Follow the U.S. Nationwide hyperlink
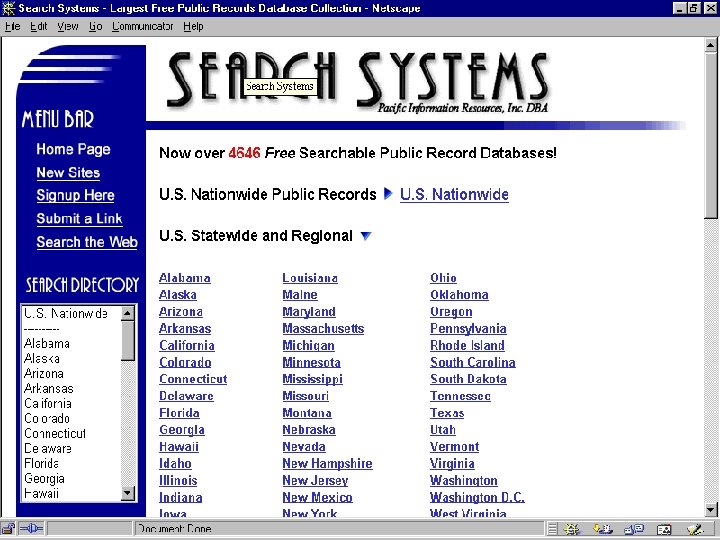The image size is (720, 540). 454,194
